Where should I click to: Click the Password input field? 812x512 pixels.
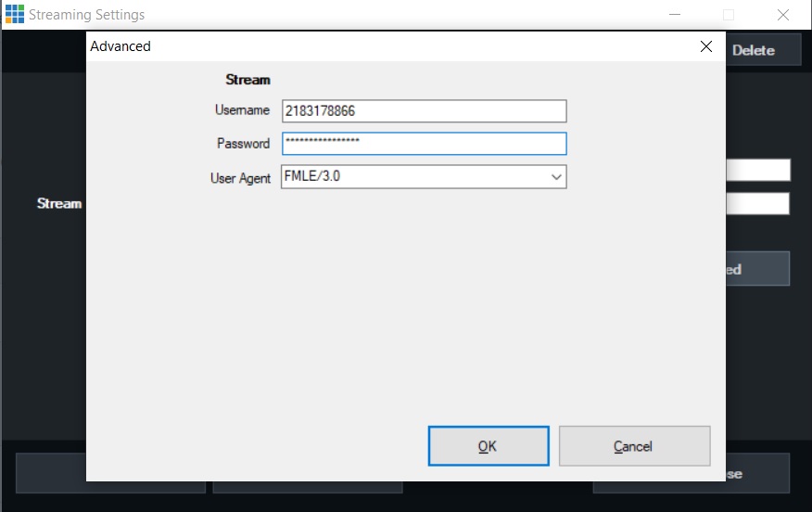point(425,144)
